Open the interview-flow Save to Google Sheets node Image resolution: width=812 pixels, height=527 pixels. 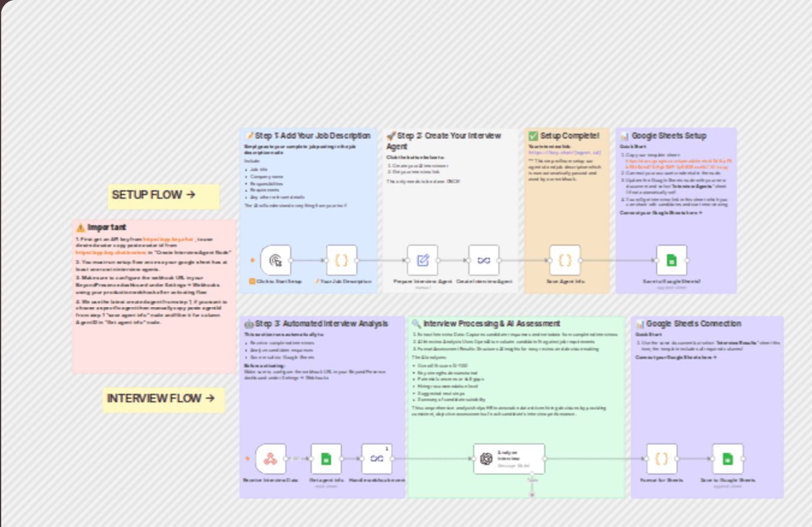coord(728,459)
